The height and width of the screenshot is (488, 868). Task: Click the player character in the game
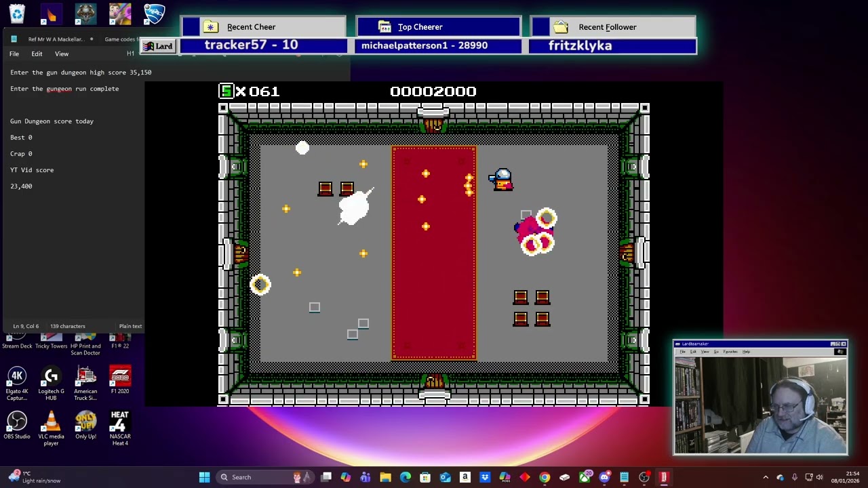(x=502, y=180)
